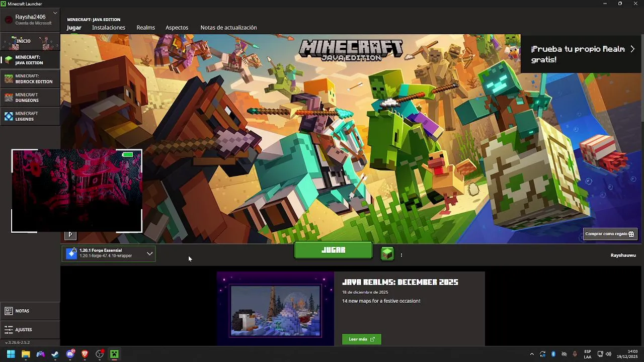Expand the account dropdown chevron

[x=55, y=13]
